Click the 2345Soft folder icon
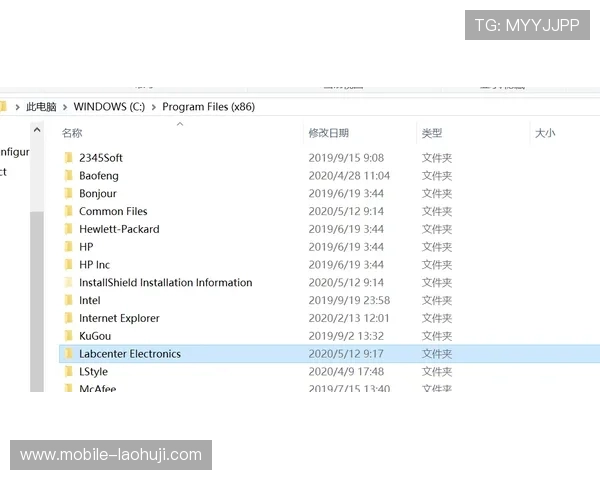Screen dimensions: 600x480 tap(68, 158)
